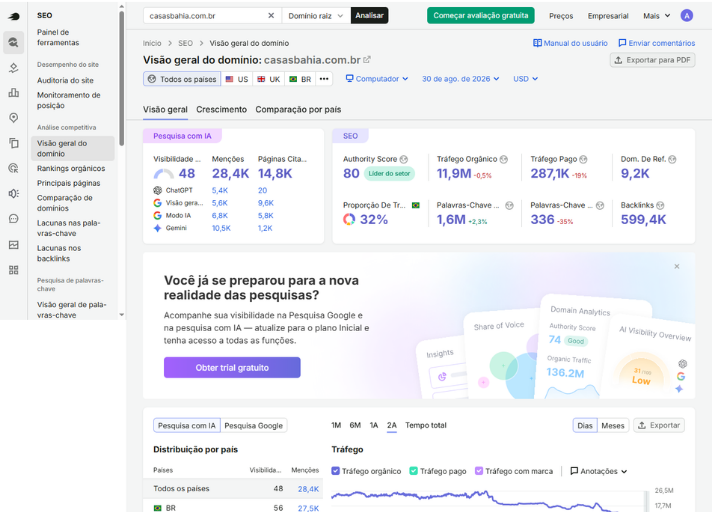Open the 30 de ago. de 2026 date dropdown
The image size is (712, 512).
[x=460, y=79]
